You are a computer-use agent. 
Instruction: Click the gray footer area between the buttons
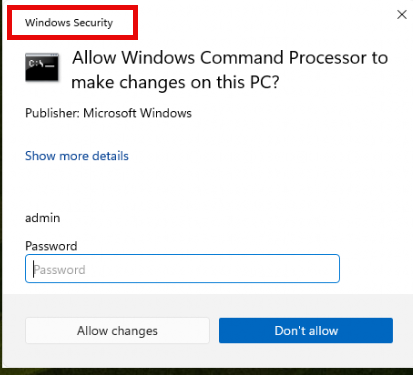[x=214, y=330]
